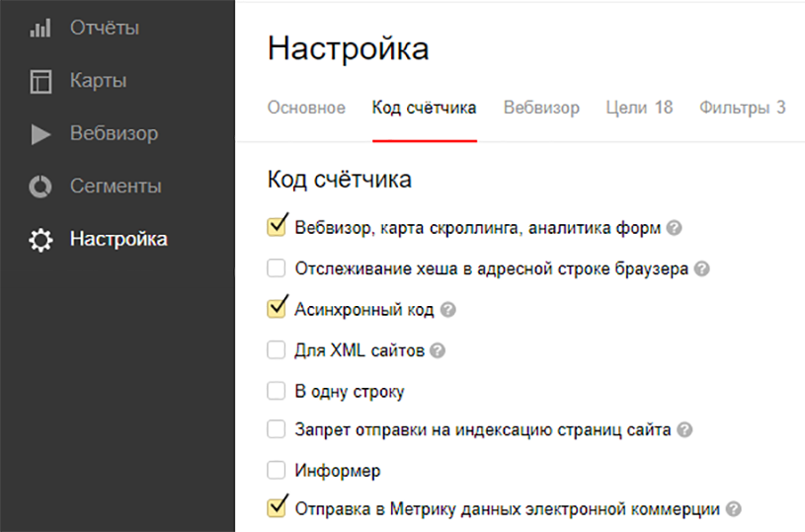Open help for электронной коммерции option
Viewport: 805px width, 532px height.
point(734,508)
